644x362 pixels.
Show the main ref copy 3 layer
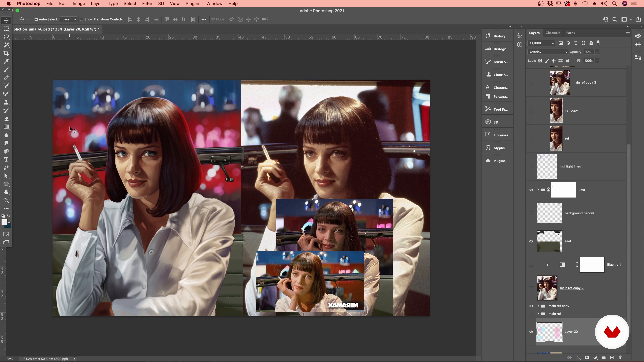coord(531,82)
